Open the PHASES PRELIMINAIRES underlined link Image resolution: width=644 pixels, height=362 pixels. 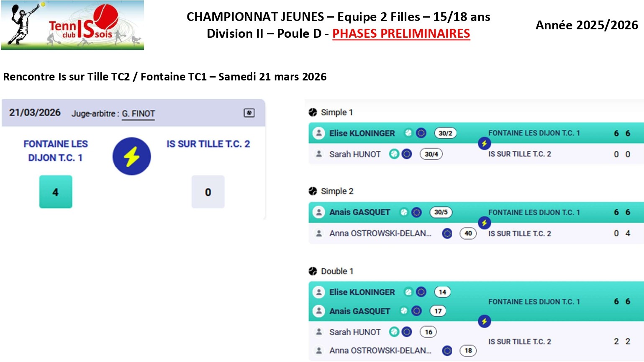[x=401, y=34]
